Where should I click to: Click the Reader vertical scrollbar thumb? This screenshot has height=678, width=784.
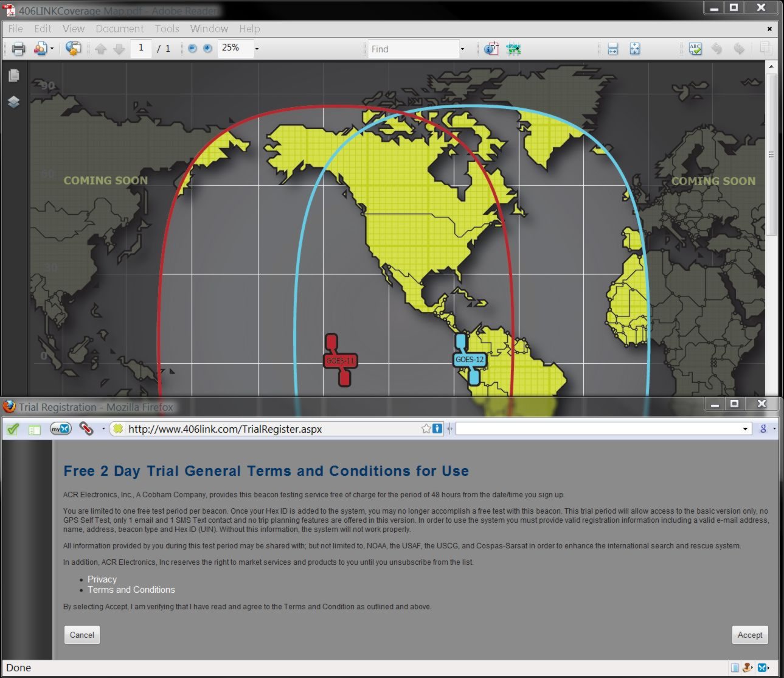(x=771, y=155)
